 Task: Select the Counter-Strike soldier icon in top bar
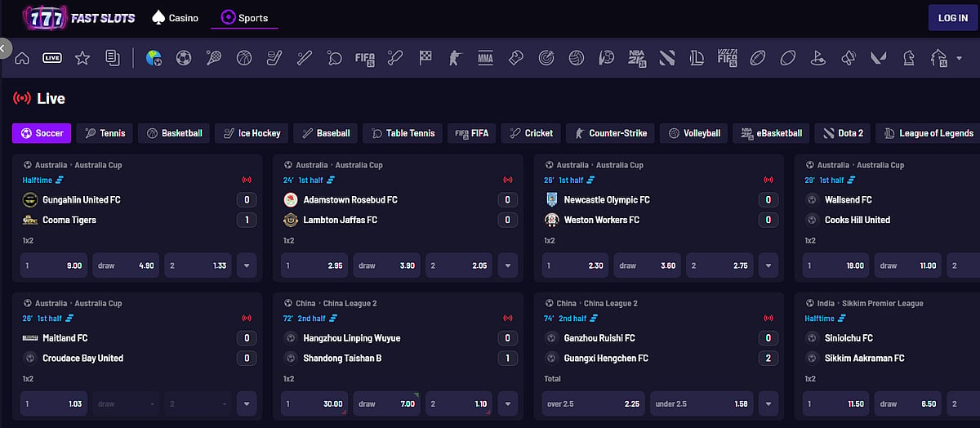point(455,58)
